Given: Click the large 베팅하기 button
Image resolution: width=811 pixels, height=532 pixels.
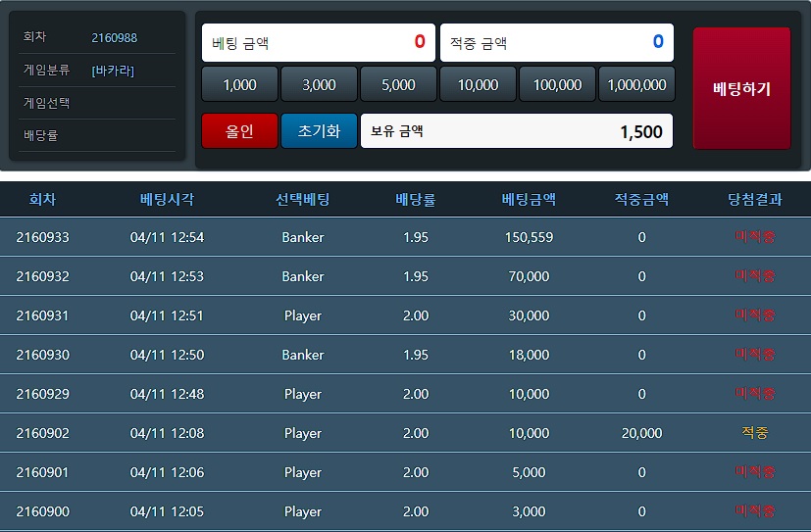Looking at the screenshot, I should 741,88.
